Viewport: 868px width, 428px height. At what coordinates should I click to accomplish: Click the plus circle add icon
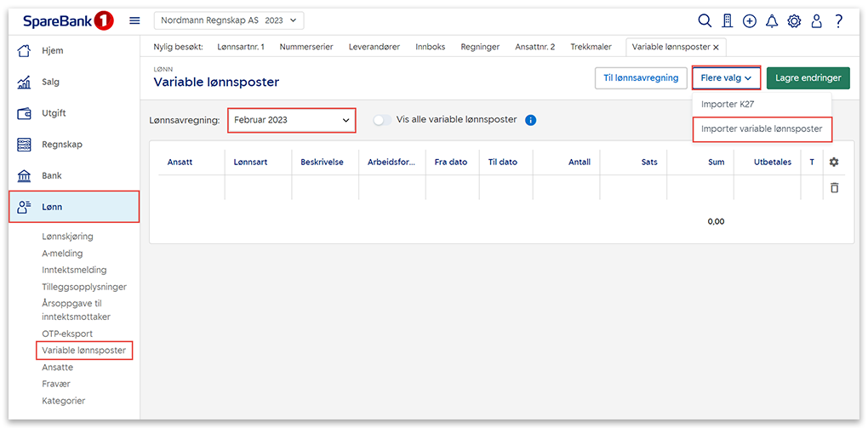tap(749, 21)
